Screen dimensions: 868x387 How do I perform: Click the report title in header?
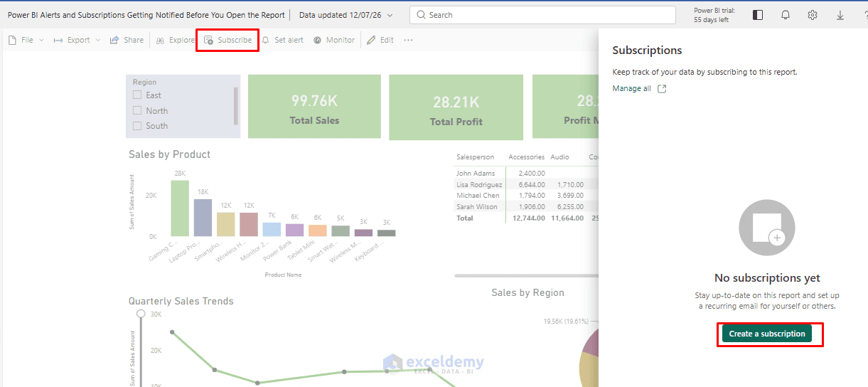(x=146, y=15)
